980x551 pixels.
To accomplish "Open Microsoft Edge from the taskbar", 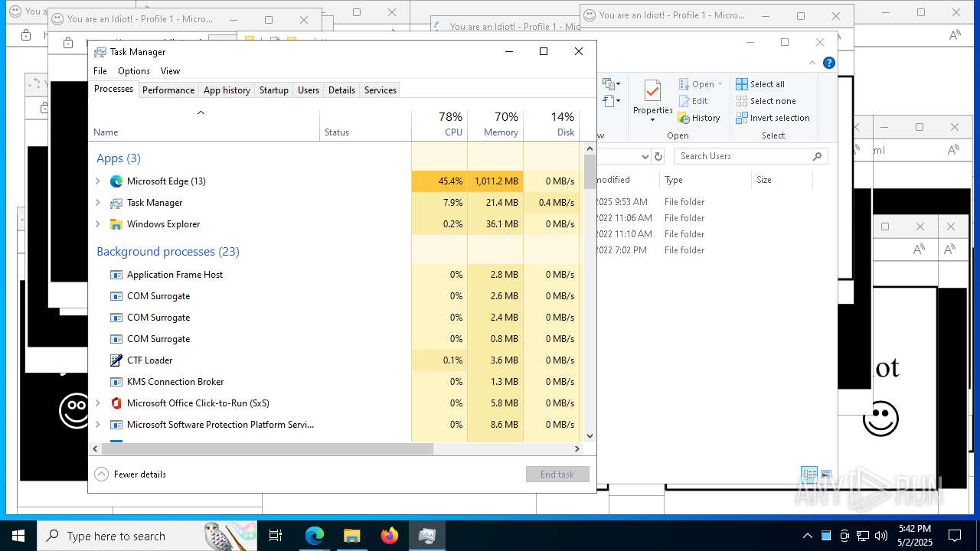I will coord(315,536).
